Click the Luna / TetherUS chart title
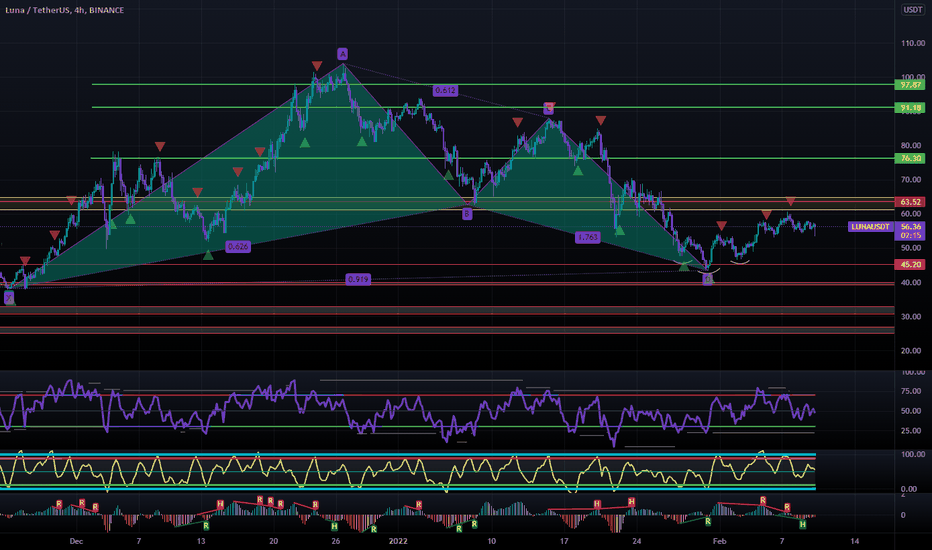This screenshot has height=550, width=932. pos(64,10)
